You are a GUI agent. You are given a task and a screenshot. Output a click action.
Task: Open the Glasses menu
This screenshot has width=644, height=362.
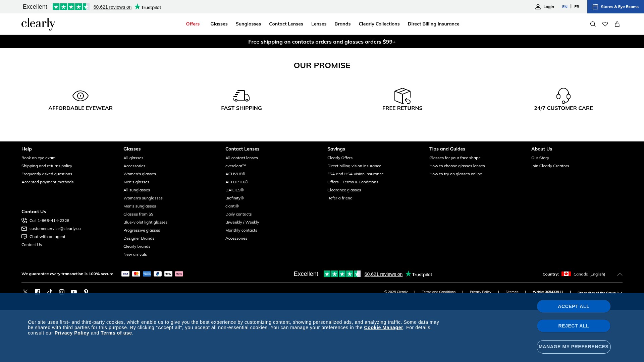pos(219,24)
